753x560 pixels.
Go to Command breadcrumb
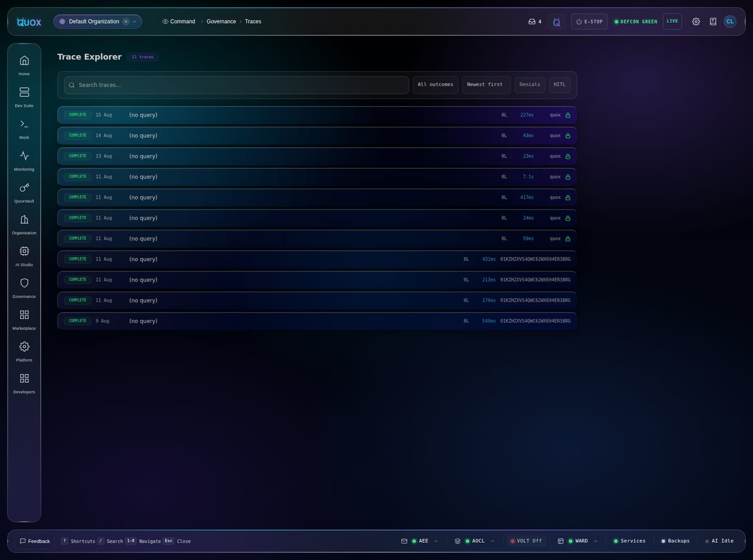coord(178,22)
